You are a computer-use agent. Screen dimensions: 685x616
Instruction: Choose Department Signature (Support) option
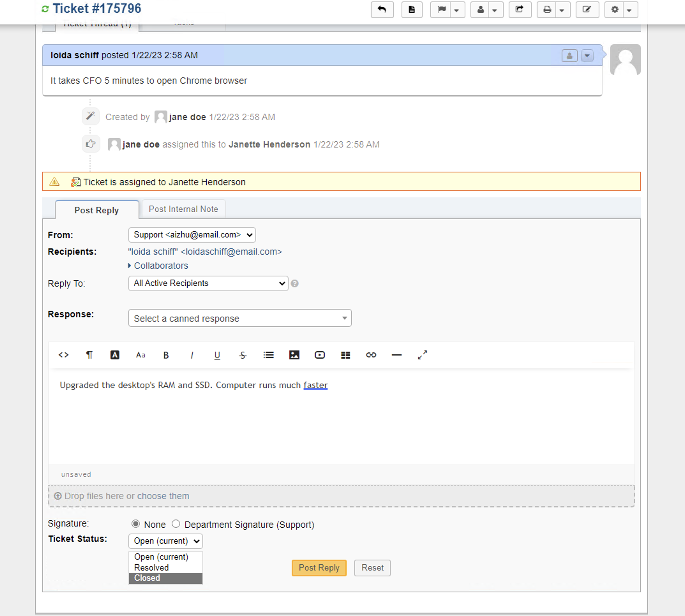pos(176,524)
